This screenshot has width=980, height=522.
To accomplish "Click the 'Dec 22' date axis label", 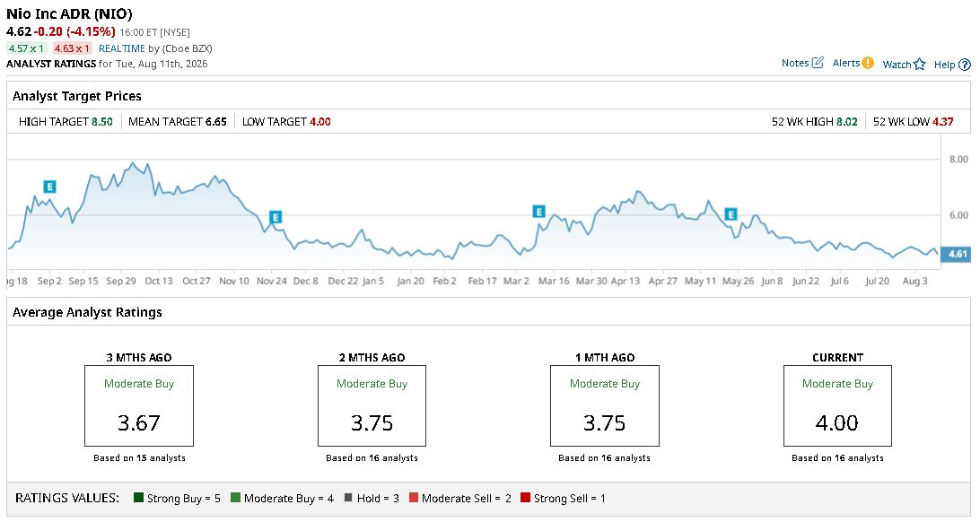I will pyautogui.click(x=343, y=281).
